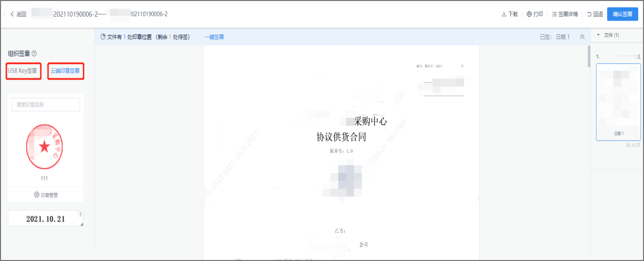Focus the 搜索印章名称 search field
Viewport: 644px width, 261px height.
pyautogui.click(x=46, y=104)
